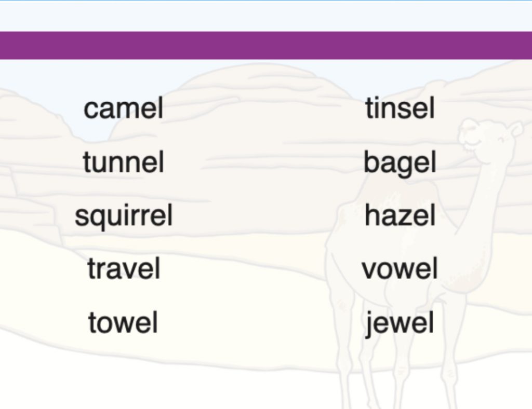The image size is (532, 409).
Task: Click the word vowel
Action: [400, 268]
